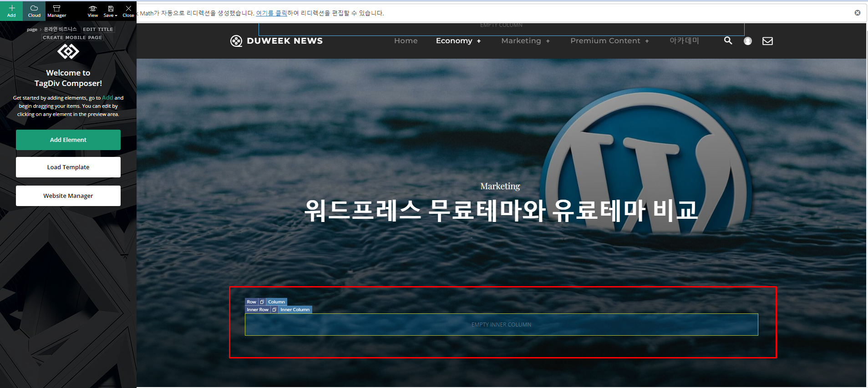Screen dimensions: 868x388
Task: Click CREATE MOBILE PAGE button
Action: [x=73, y=37]
